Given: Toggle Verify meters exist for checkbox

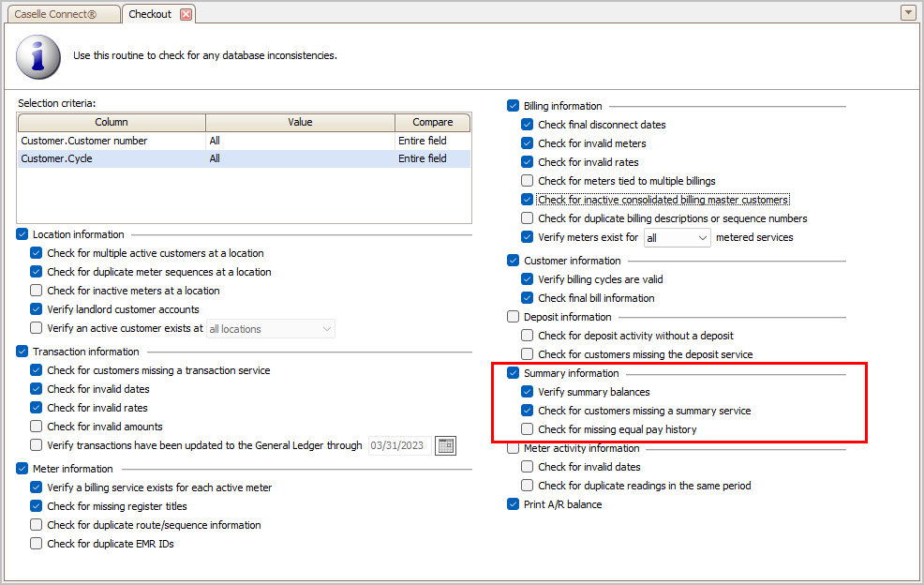Looking at the screenshot, I should (x=528, y=237).
